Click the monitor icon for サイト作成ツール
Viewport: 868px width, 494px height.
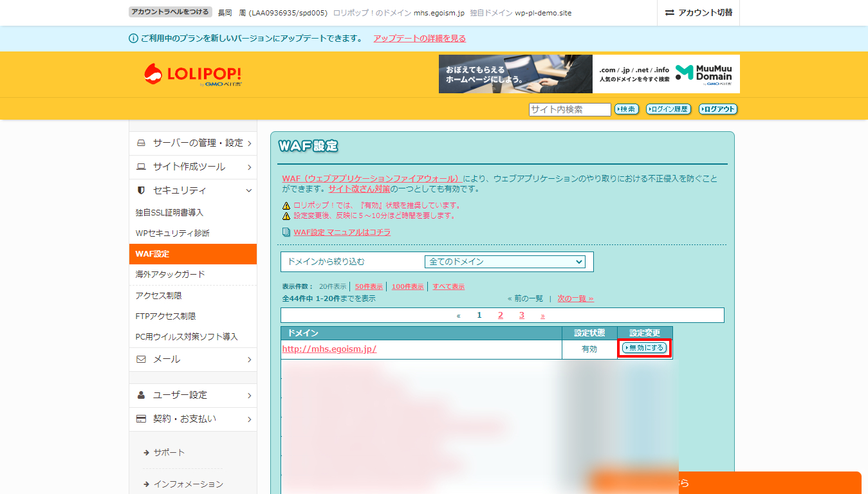click(x=140, y=167)
